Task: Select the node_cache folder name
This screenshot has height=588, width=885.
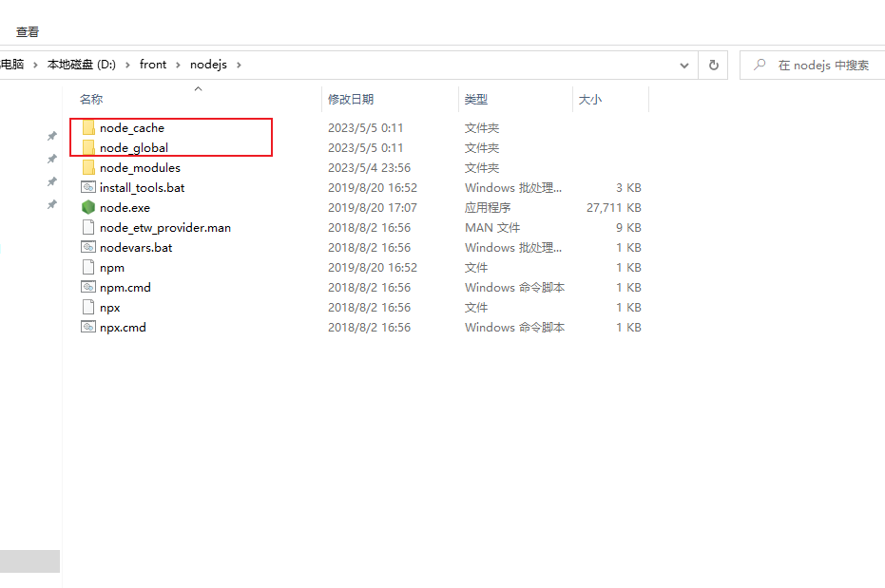Action: pos(132,128)
